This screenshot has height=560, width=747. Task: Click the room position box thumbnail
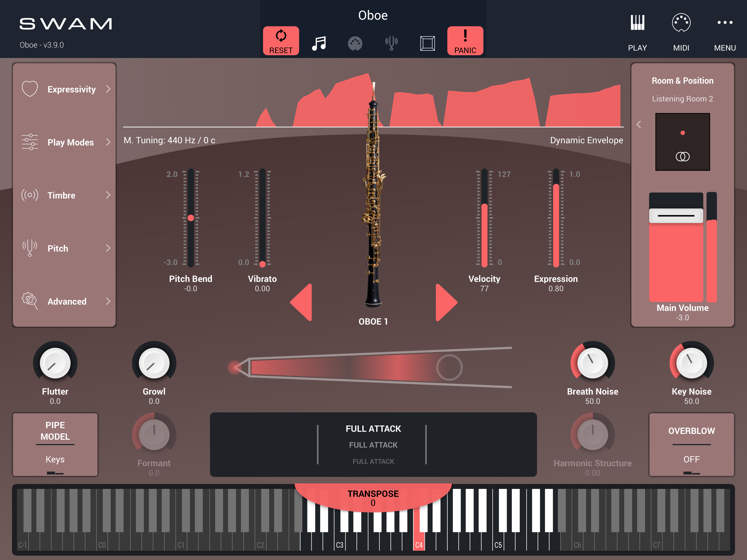coord(682,142)
